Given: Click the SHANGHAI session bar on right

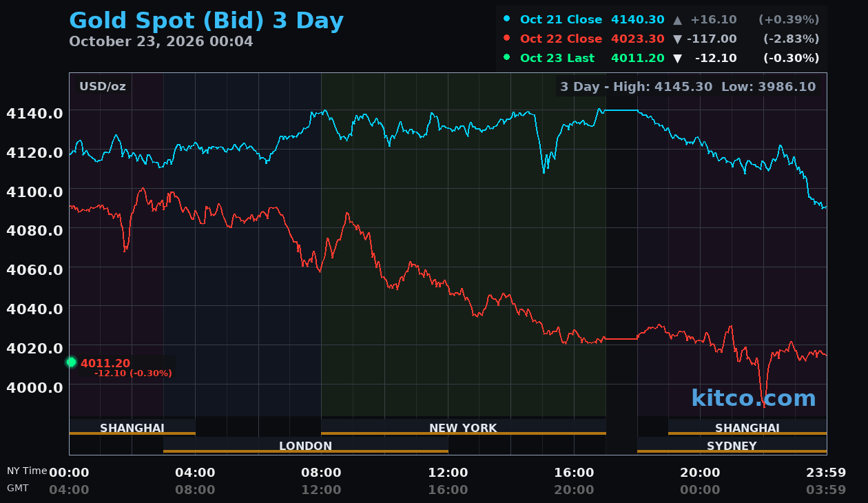Looking at the screenshot, I should [747, 427].
